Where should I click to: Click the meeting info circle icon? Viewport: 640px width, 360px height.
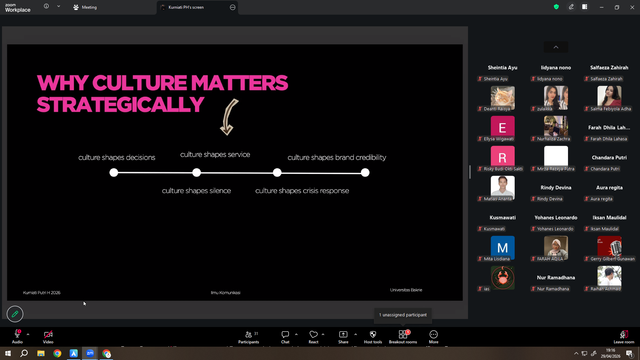coord(46,7)
